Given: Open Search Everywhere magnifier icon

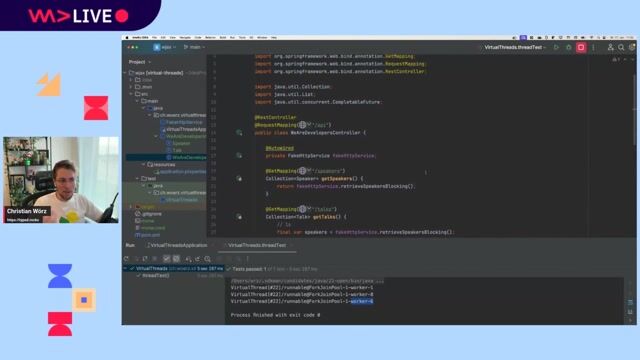Looking at the screenshot, I should coord(621,47).
